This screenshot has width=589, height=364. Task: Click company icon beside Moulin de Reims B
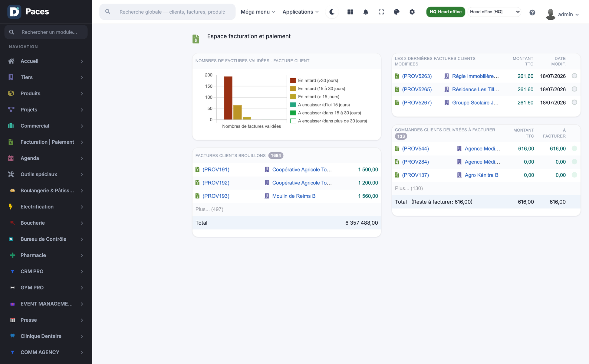[x=267, y=196]
